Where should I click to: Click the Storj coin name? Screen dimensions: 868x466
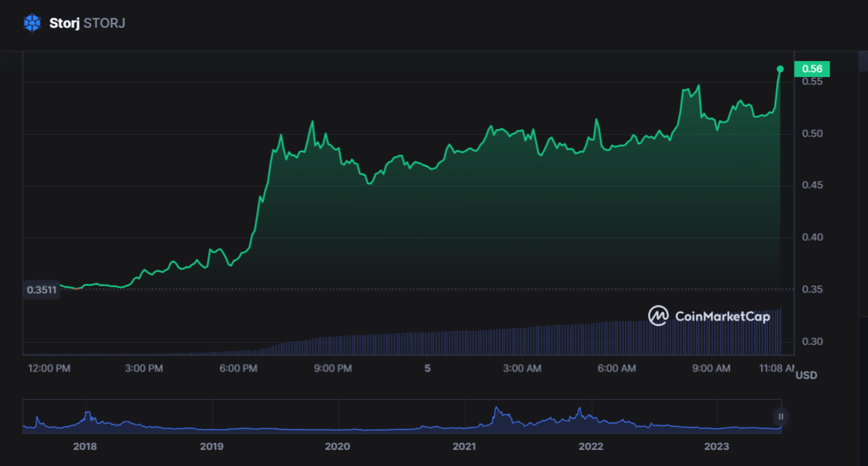pyautogui.click(x=64, y=23)
